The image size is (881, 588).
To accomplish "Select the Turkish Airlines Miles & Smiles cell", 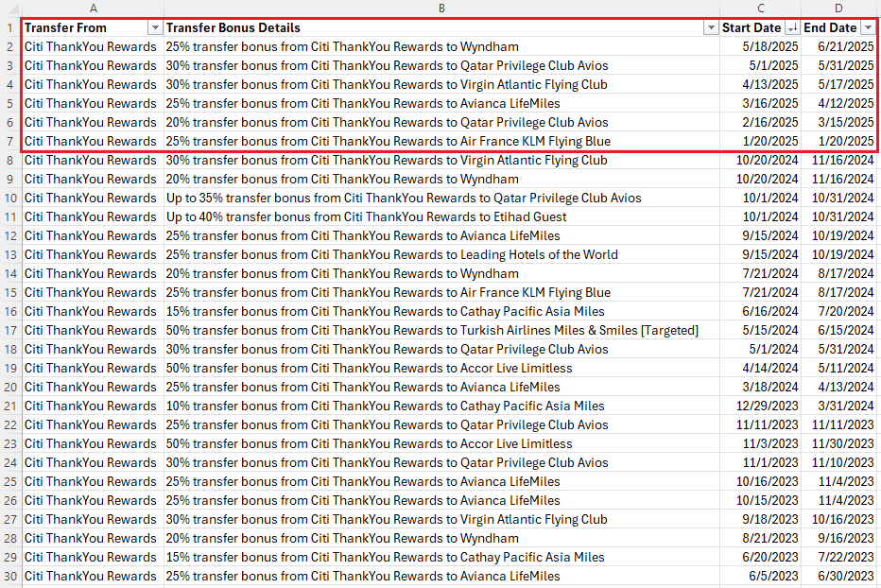I will coord(441,331).
